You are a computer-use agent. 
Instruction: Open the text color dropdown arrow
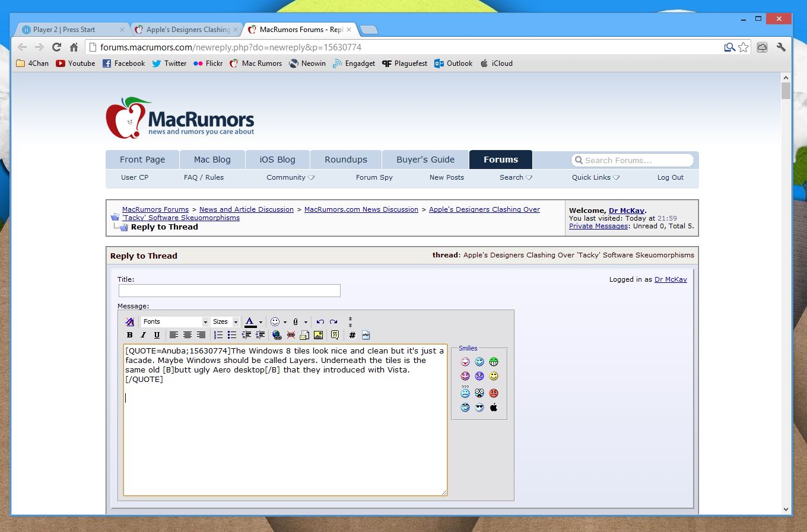pos(260,322)
